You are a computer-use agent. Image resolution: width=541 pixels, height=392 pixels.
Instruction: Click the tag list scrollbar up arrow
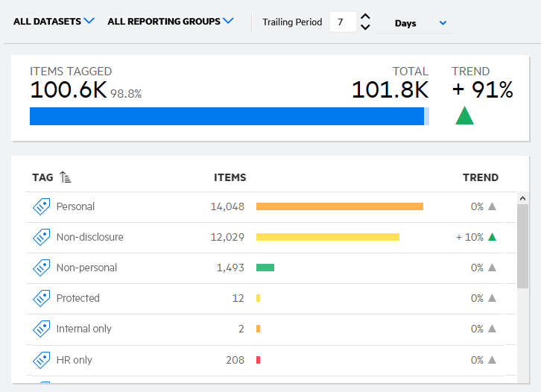coord(522,199)
